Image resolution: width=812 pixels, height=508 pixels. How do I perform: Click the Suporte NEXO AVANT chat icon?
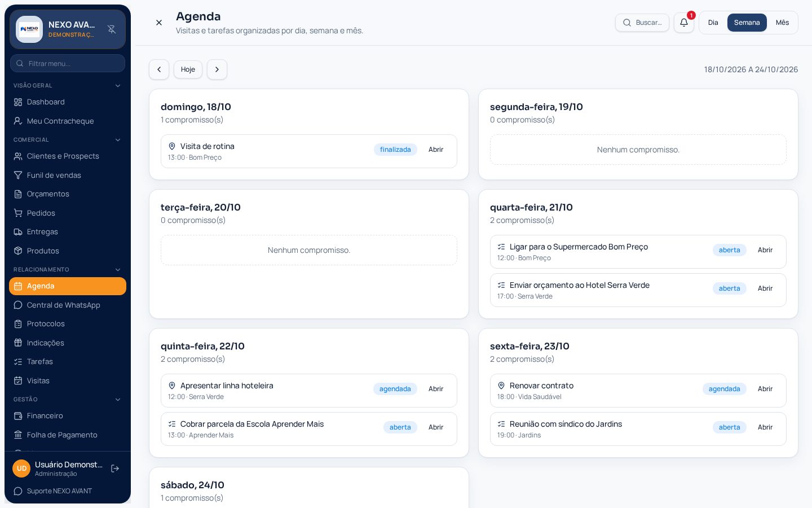[x=18, y=491]
